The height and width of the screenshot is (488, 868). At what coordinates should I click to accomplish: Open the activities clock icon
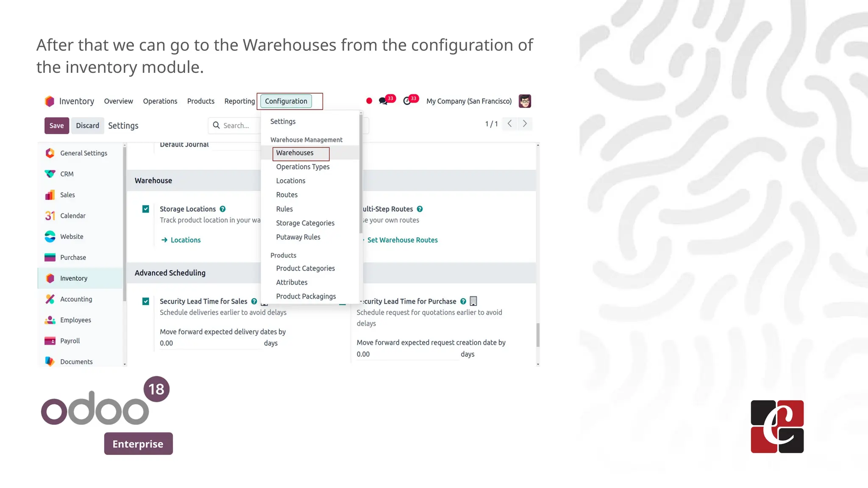pyautogui.click(x=407, y=101)
